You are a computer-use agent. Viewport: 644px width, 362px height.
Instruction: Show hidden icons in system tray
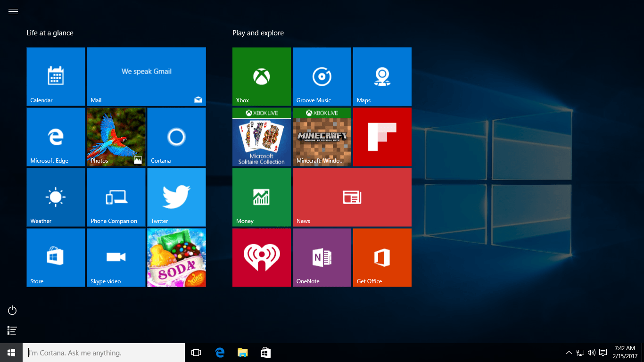click(569, 352)
